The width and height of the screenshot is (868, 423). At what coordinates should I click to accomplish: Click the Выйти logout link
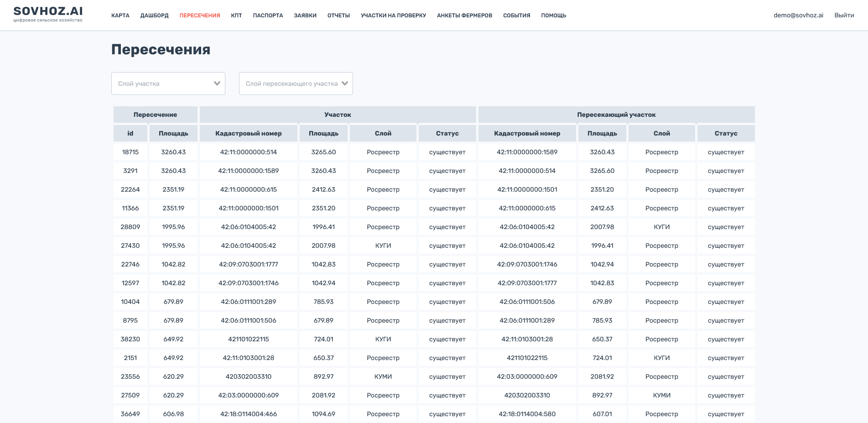tap(844, 15)
